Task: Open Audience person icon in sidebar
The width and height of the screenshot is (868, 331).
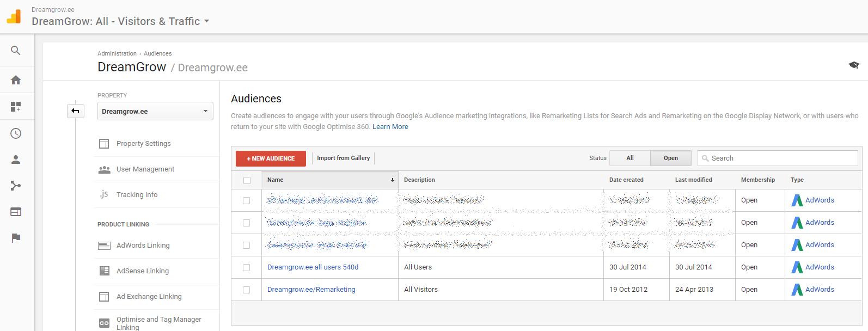Action: (x=16, y=160)
